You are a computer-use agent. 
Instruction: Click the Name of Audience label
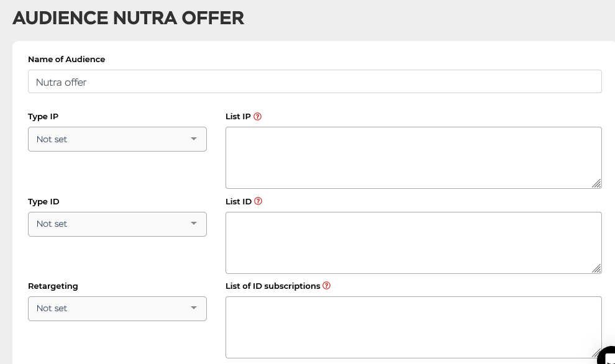66,59
